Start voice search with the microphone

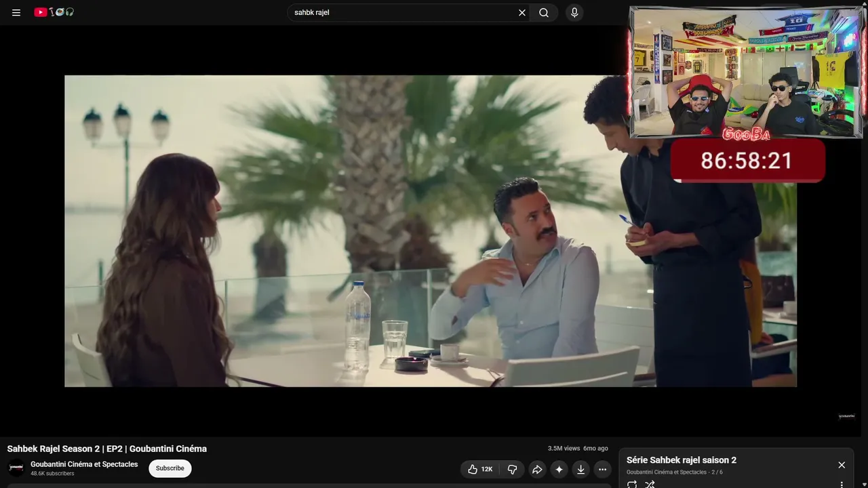click(574, 12)
